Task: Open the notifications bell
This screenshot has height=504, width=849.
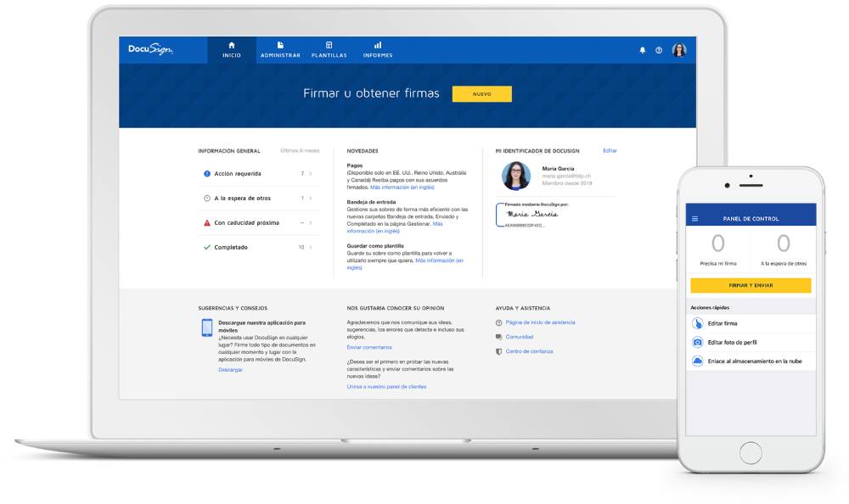Action: tap(643, 50)
